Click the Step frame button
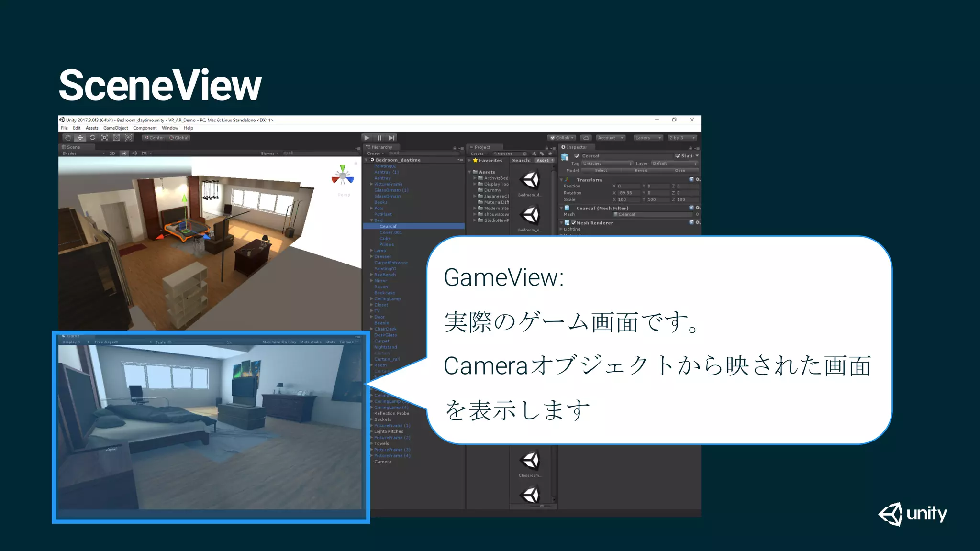The width and height of the screenshot is (980, 551). 391,138
